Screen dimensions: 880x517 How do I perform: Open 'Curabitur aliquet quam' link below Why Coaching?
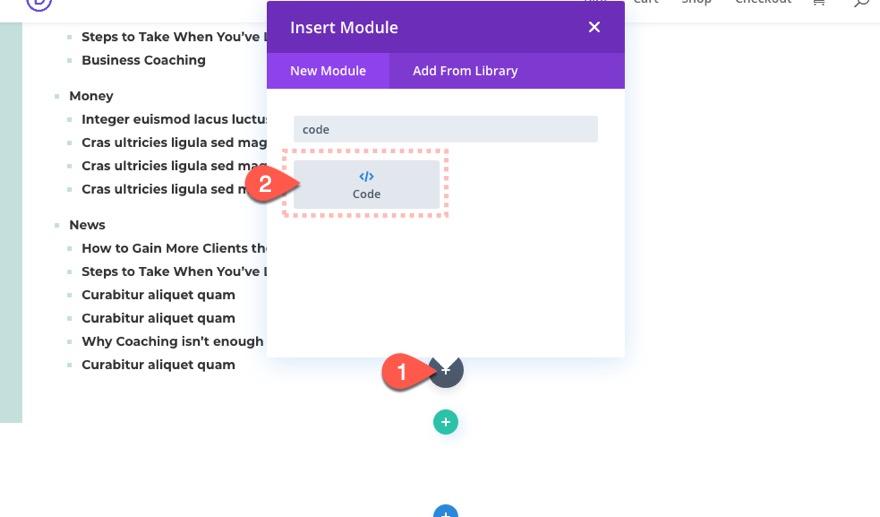point(158,364)
